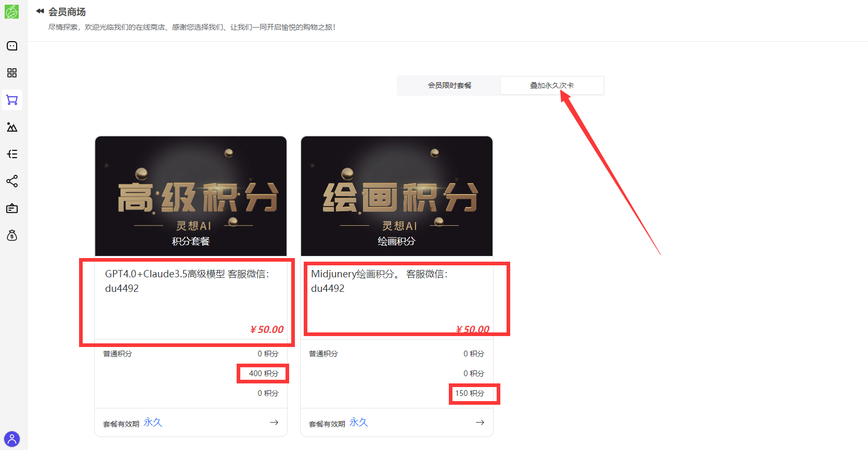Click the arrow on 高级积分 package card
Image resolution: width=868 pixels, height=450 pixels.
274,422
